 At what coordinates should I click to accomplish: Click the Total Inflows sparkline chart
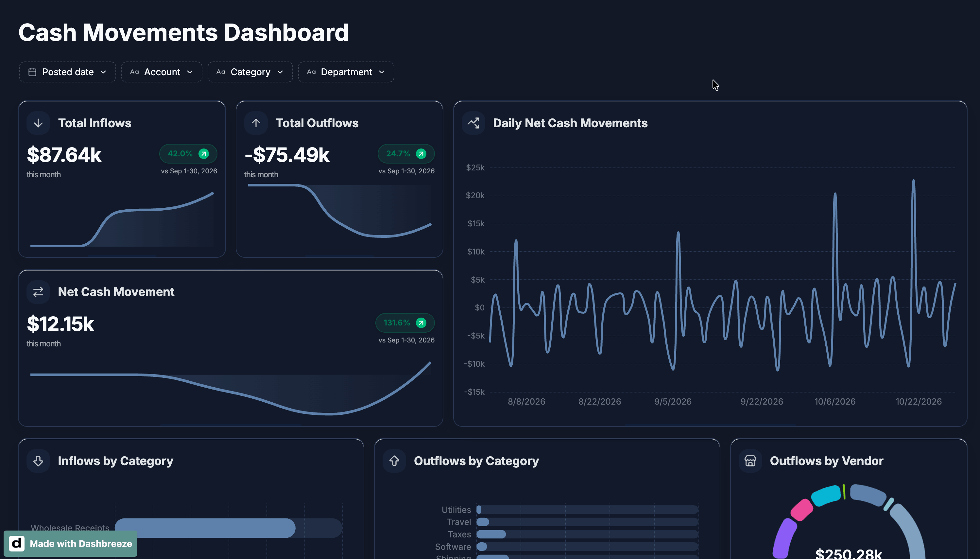[x=122, y=219]
